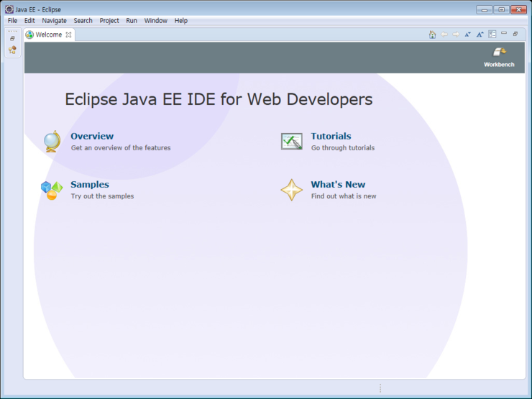This screenshot has width=532, height=399.
Task: Open the Run menu
Action: point(132,21)
